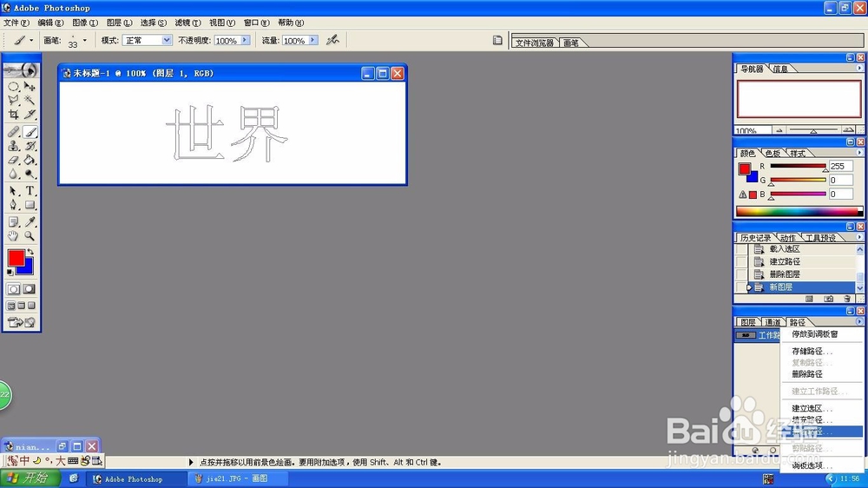Open the 文件浏览器 tab
The image size is (868, 488).
[x=534, y=43]
